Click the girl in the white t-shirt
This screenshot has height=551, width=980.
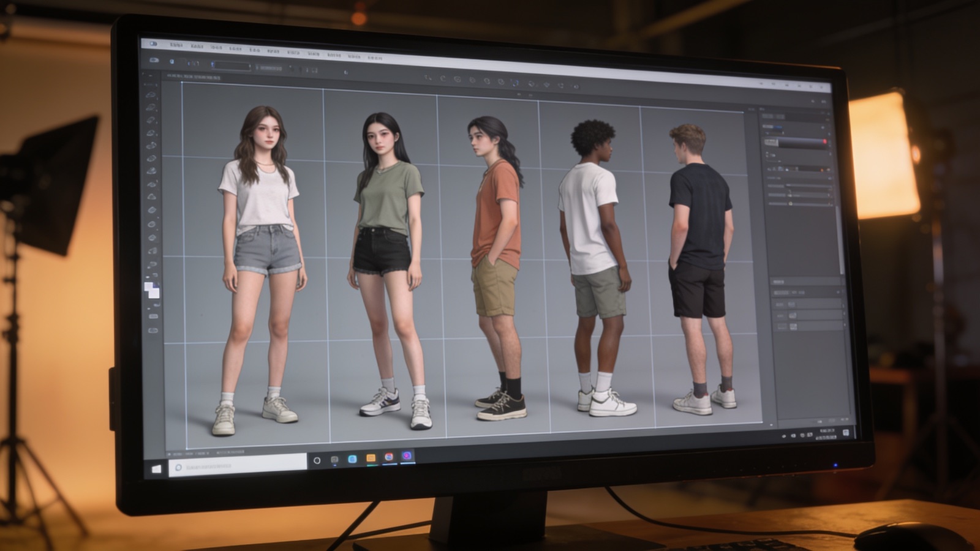pos(262,271)
